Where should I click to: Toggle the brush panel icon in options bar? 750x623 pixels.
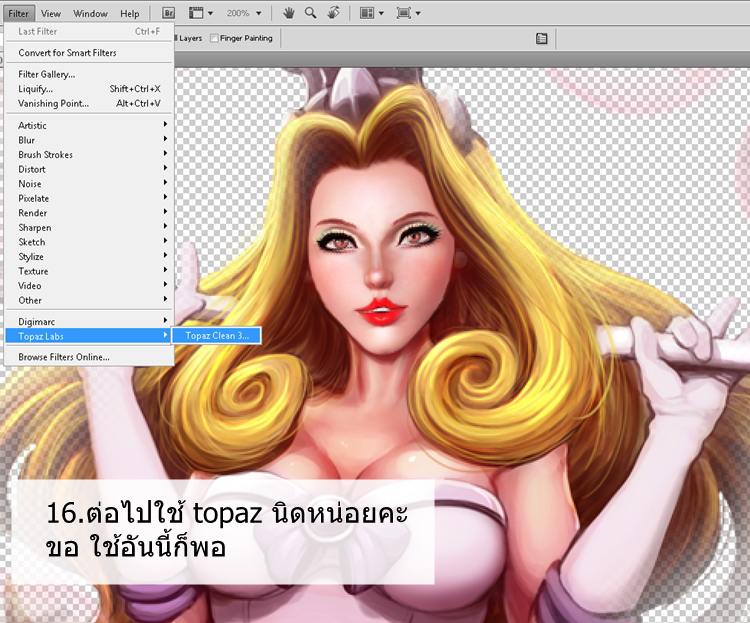point(541,38)
